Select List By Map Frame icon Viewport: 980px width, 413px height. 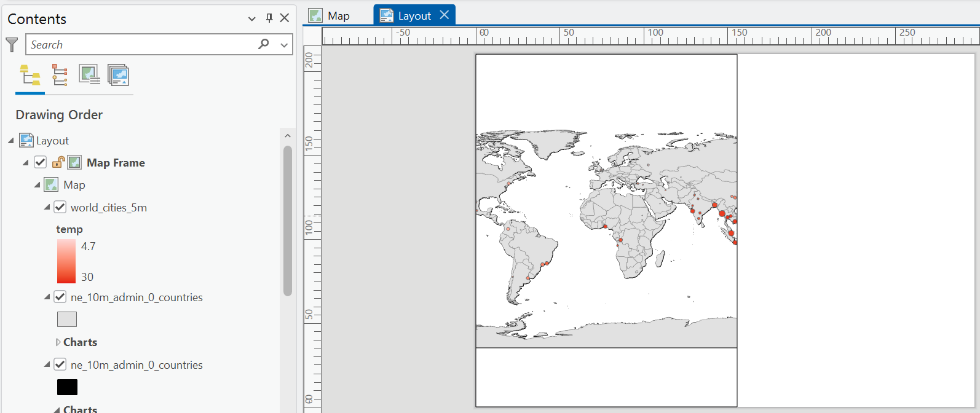pyautogui.click(x=89, y=75)
